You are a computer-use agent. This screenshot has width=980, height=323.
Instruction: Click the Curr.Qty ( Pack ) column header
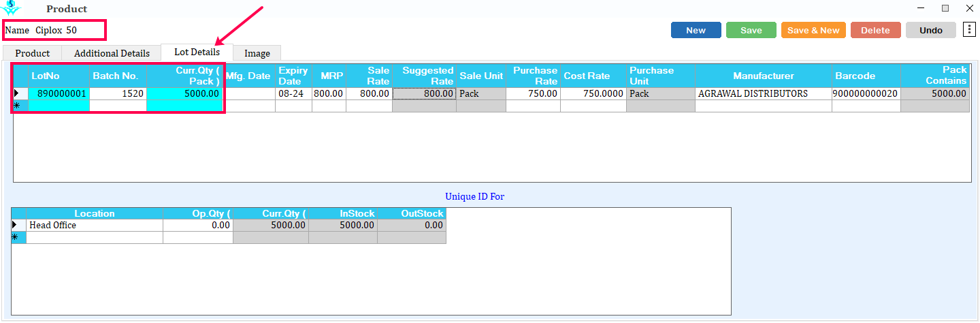click(x=184, y=76)
